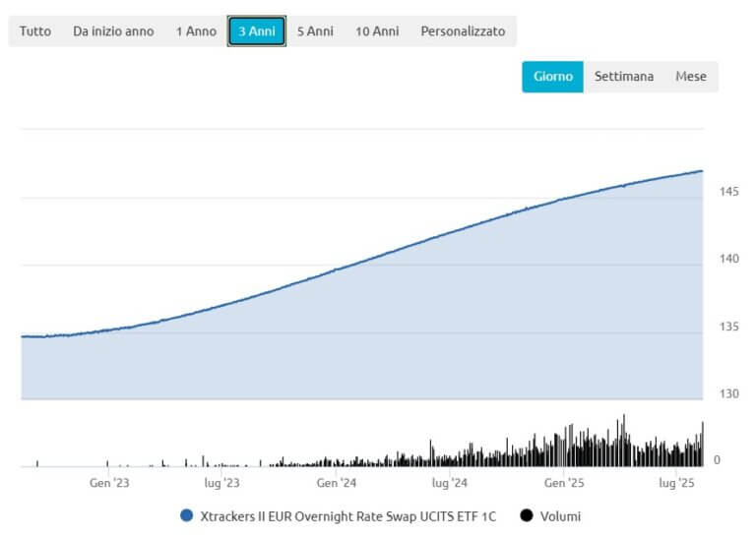This screenshot has height=538, width=756.
Task: Click the price line's right end point
Action: [x=702, y=171]
